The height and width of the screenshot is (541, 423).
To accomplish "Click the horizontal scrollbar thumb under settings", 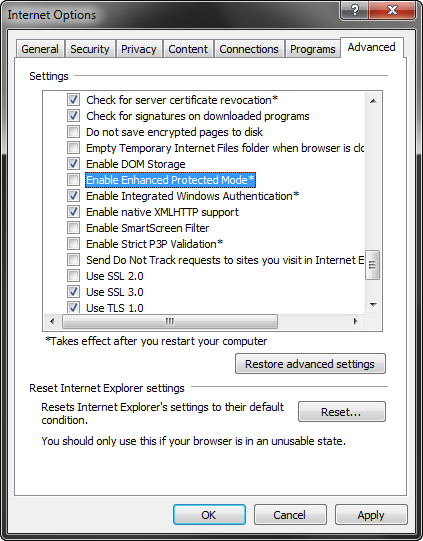I will tap(170, 322).
